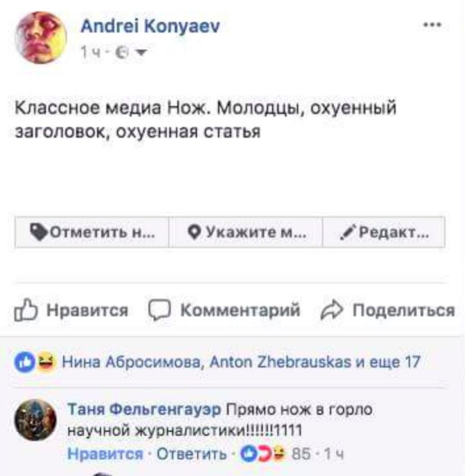Open the three-dots post options menu
The image size is (465, 476).
point(433,25)
